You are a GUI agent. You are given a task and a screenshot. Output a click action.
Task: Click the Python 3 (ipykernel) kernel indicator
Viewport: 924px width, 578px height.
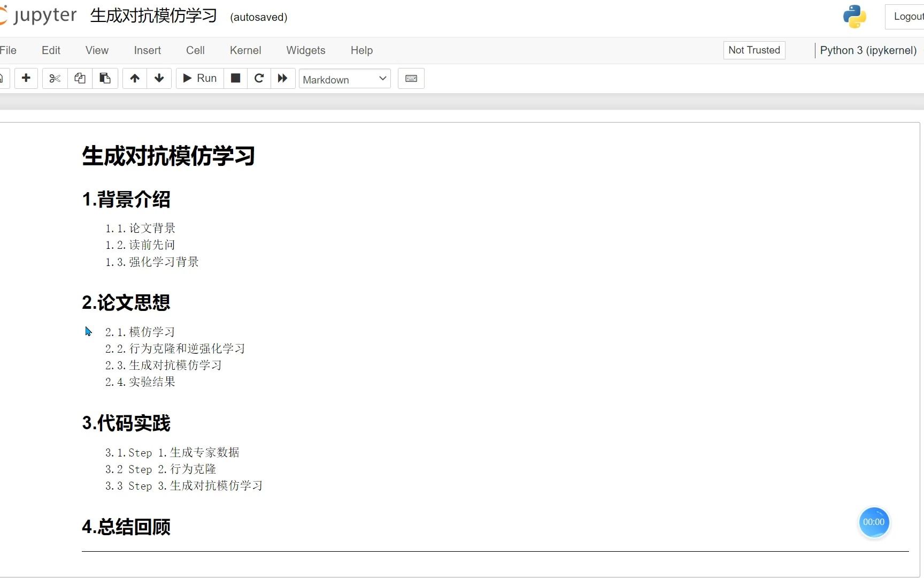coord(868,50)
